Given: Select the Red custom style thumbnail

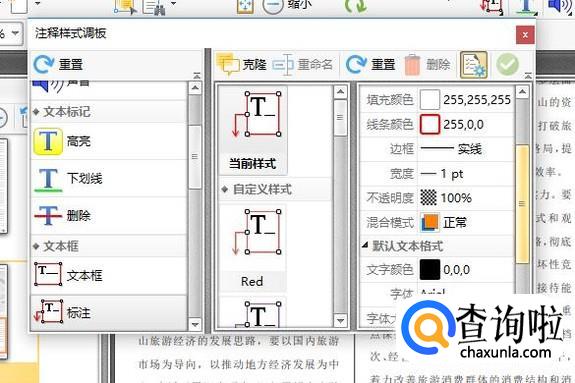Looking at the screenshot, I should pos(253,248).
